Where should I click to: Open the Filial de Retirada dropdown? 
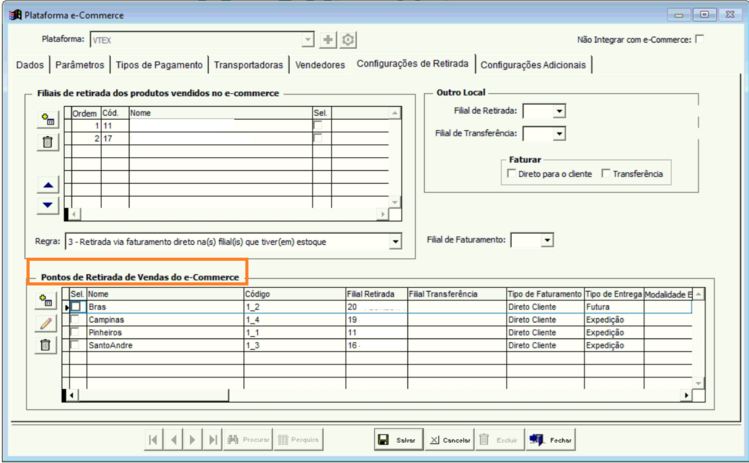coord(559,111)
